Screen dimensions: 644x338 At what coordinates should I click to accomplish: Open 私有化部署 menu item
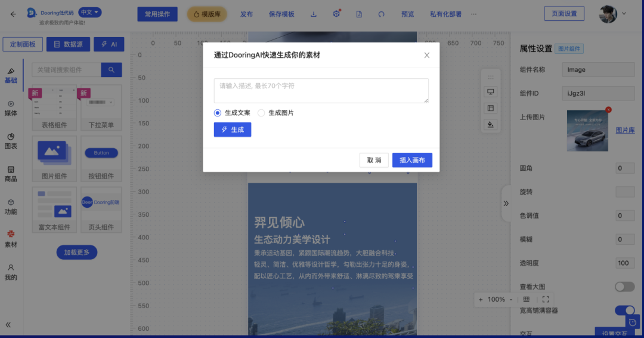click(x=445, y=14)
